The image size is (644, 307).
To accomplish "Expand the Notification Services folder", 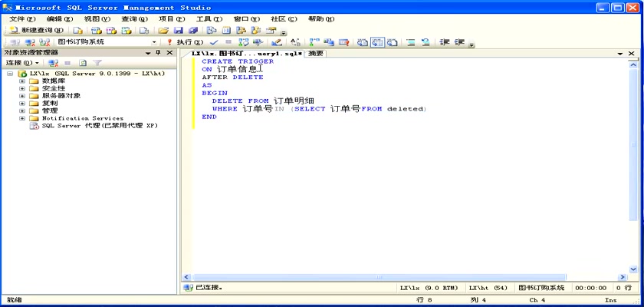I will [21, 118].
